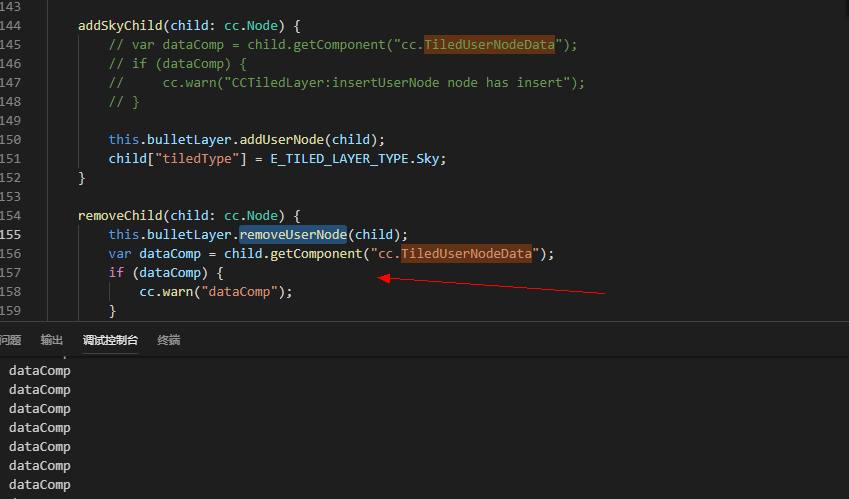Click line number 154 in the gutter
Viewport: 849px width, 499px height.
click(10, 215)
